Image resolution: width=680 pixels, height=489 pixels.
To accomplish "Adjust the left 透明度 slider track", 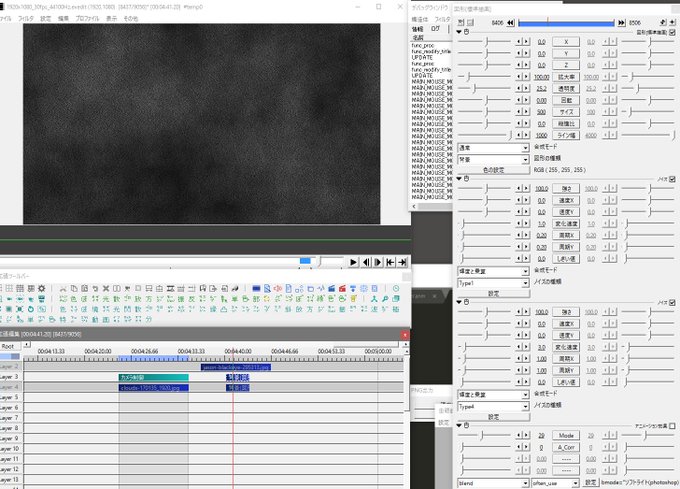I will [x=485, y=88].
